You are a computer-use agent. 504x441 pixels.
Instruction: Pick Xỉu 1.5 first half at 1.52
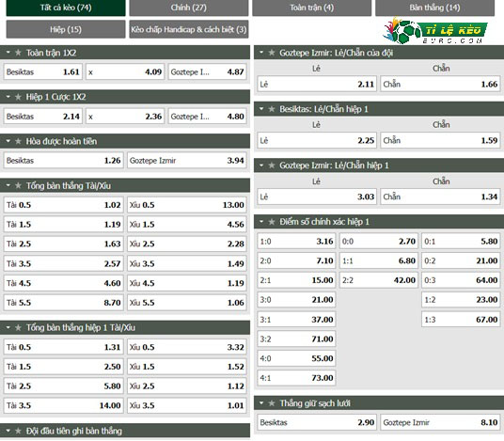click(187, 367)
